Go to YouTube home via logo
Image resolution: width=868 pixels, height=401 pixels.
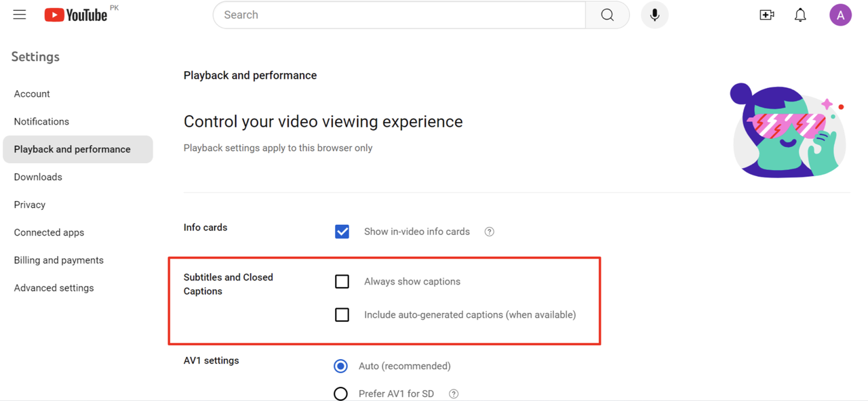[76, 15]
